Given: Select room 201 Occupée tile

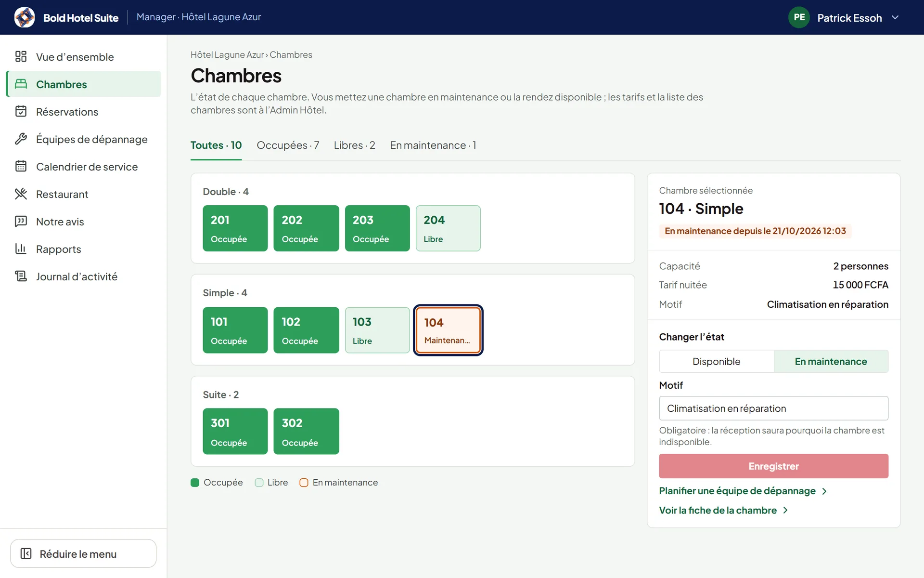Looking at the screenshot, I should (235, 228).
